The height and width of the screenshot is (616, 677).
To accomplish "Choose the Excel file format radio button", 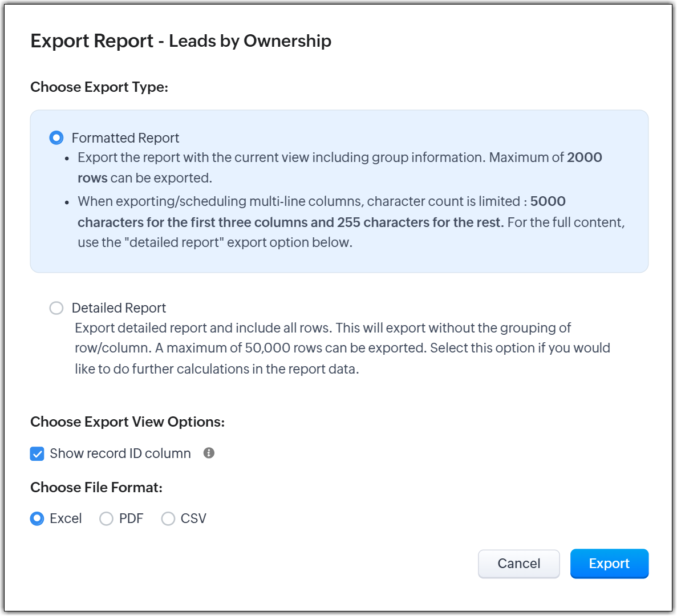I will [x=37, y=518].
